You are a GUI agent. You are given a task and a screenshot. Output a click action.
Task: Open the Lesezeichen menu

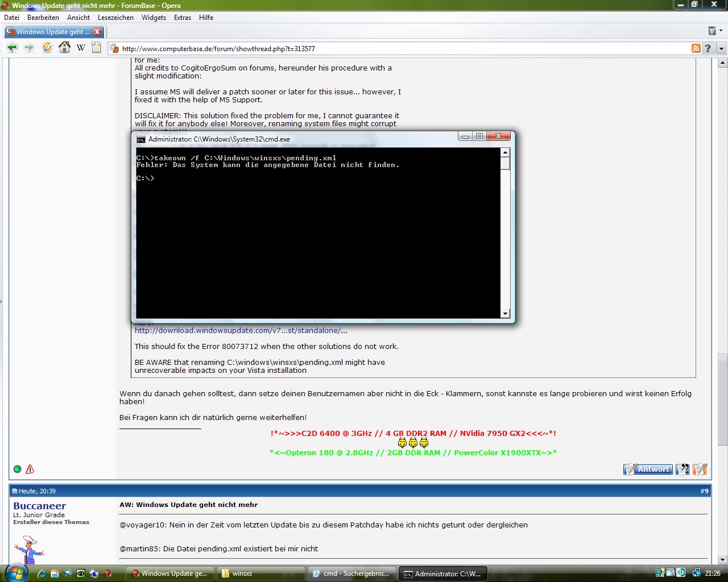pyautogui.click(x=115, y=18)
